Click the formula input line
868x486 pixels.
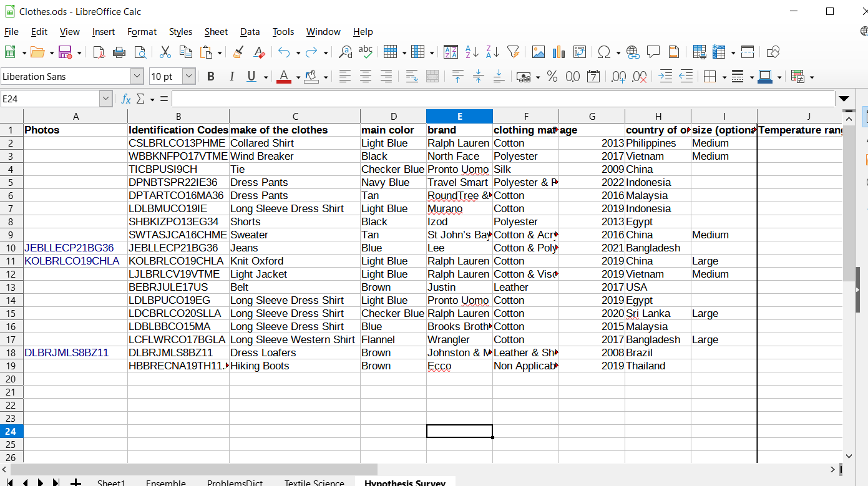(x=503, y=99)
